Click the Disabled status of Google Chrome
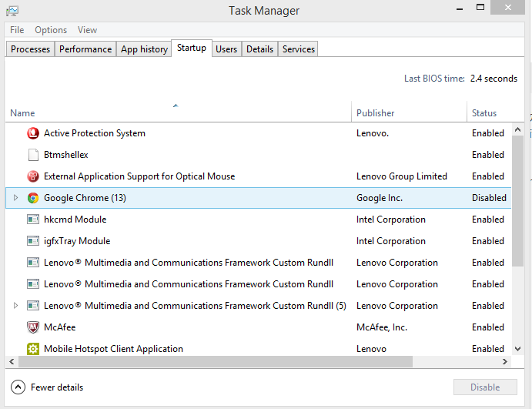The image size is (532, 409). (489, 198)
